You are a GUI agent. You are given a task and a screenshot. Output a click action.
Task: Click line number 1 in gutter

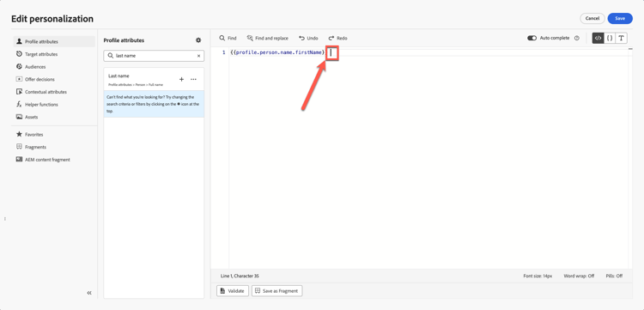click(223, 52)
